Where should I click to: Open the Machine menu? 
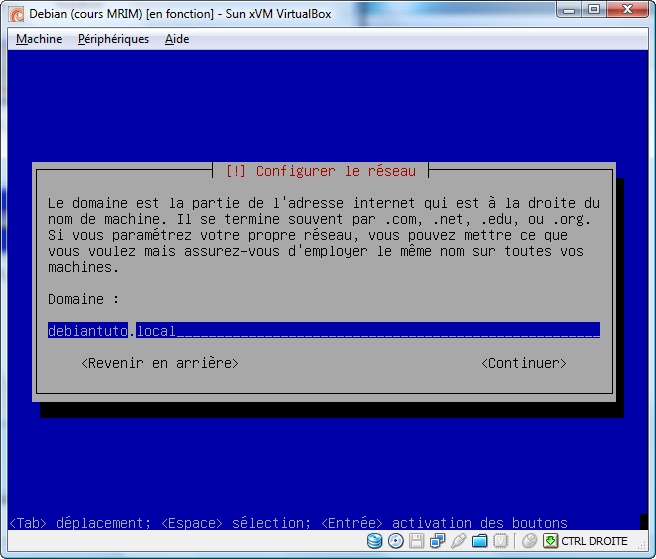coord(39,39)
